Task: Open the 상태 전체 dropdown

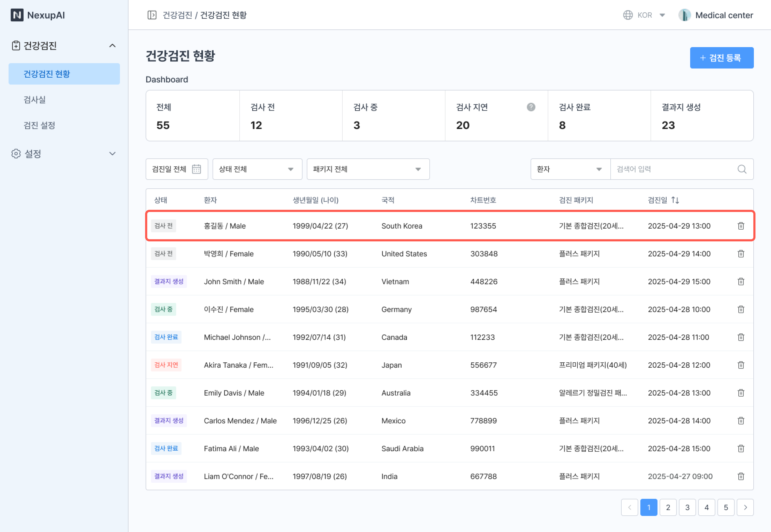Action: (x=257, y=169)
